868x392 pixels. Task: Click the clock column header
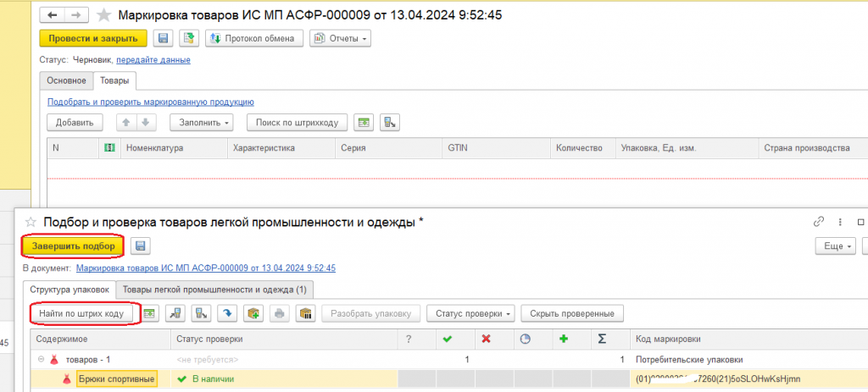[532, 339]
